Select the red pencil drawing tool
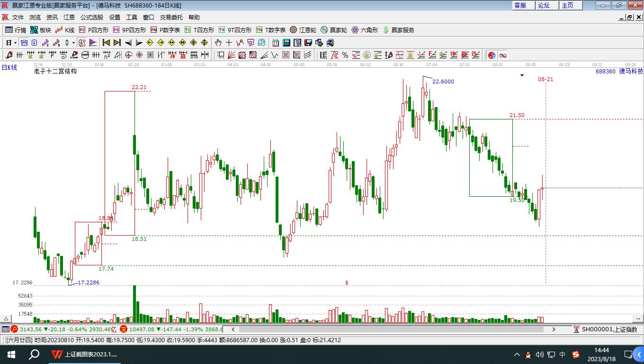The width and height of the screenshot is (644, 364). point(9,55)
